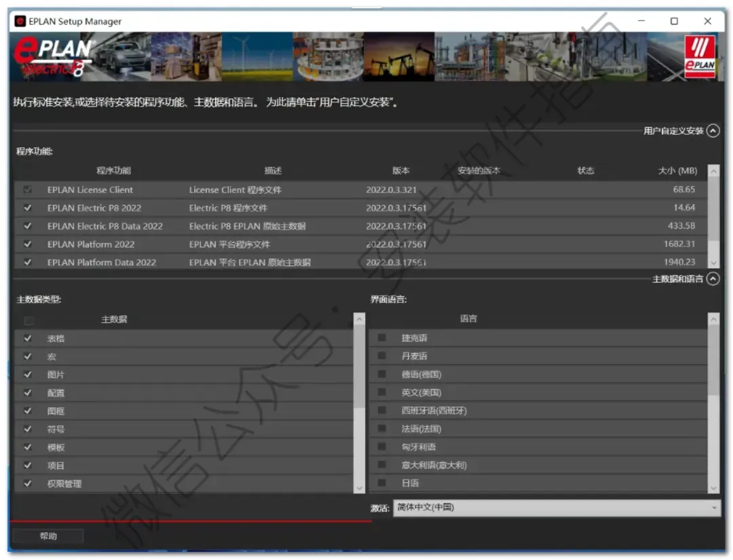Uncheck EPLAN Platform 2022 checkbox
733x560 pixels.
point(28,244)
